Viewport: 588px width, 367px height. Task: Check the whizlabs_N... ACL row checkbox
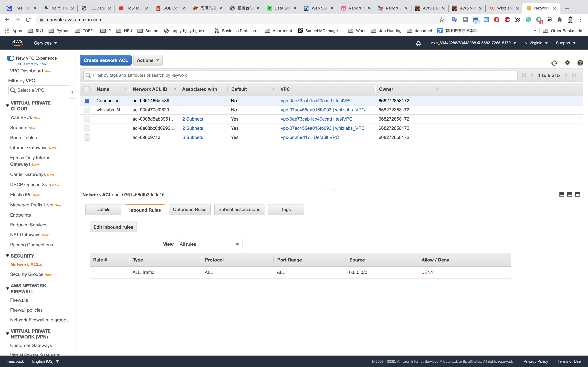[87, 110]
